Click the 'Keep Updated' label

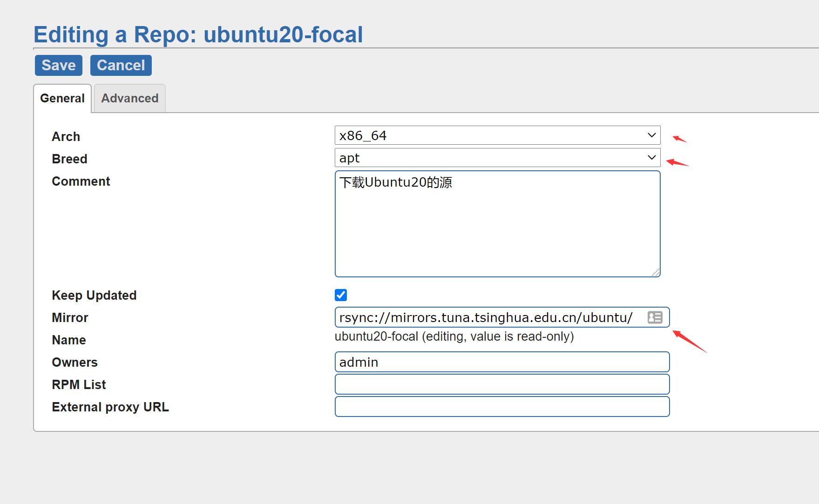pos(94,296)
